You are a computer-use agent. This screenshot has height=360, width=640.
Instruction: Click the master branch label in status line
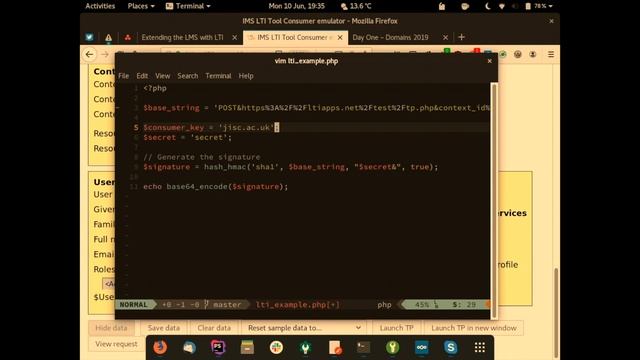click(227, 304)
